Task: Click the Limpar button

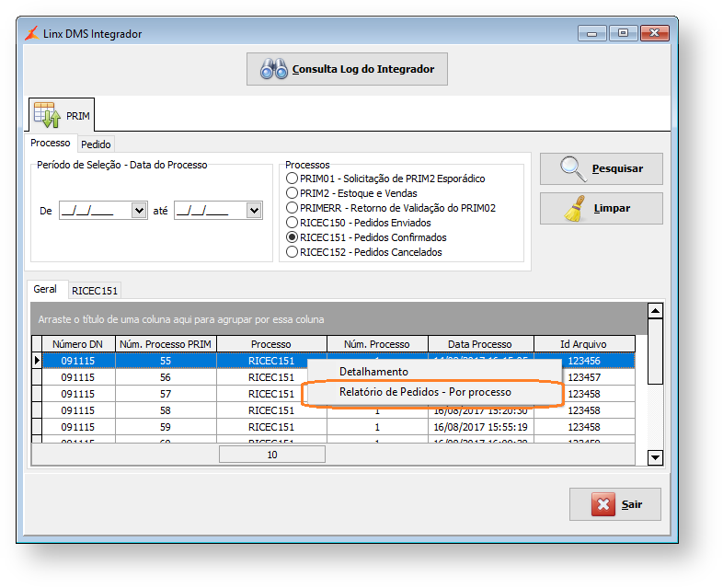Action: [602, 209]
